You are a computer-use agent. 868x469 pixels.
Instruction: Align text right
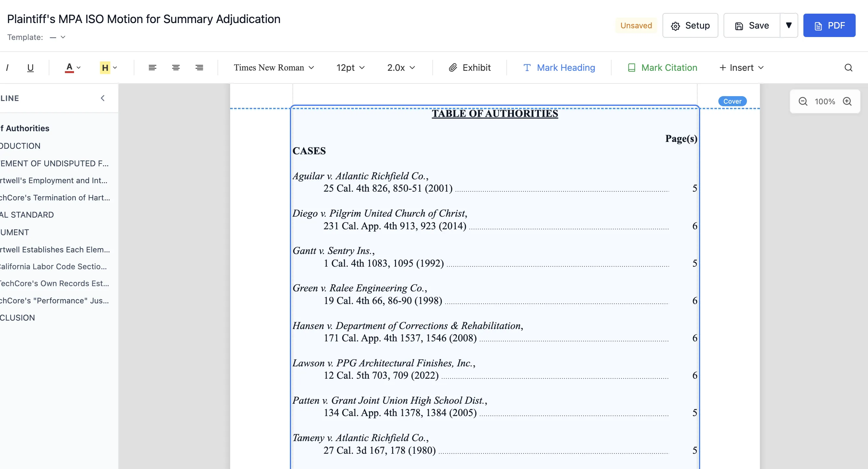200,68
